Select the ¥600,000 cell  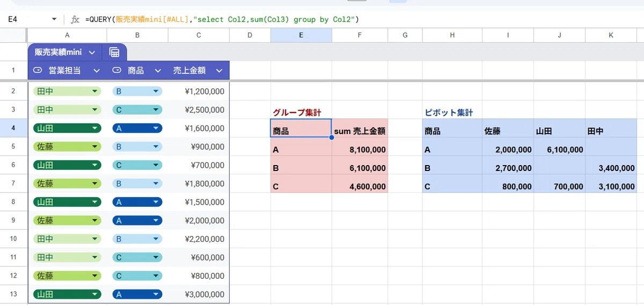point(199,257)
